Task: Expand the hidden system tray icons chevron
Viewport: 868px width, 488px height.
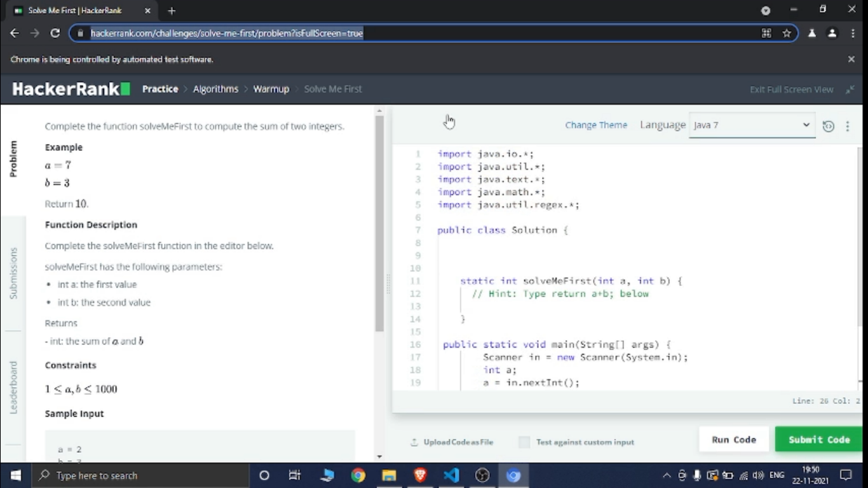Action: coord(667,475)
